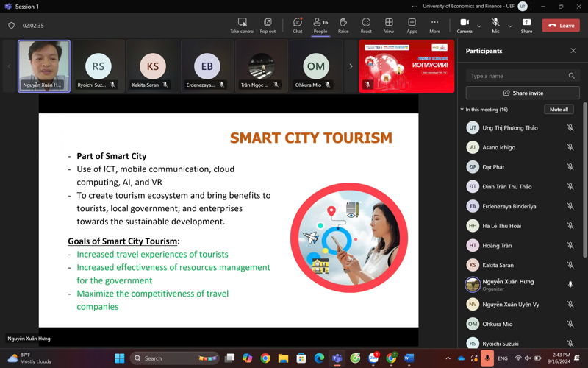Open the More actions menu
The image size is (588, 368).
click(x=434, y=25)
